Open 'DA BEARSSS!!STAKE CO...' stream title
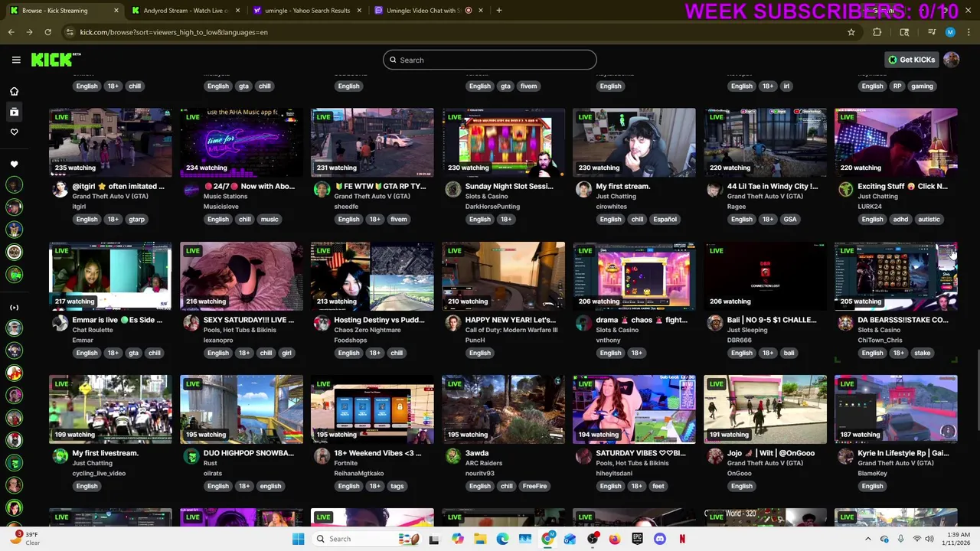Screen dimensions: 980x551 [903, 320]
